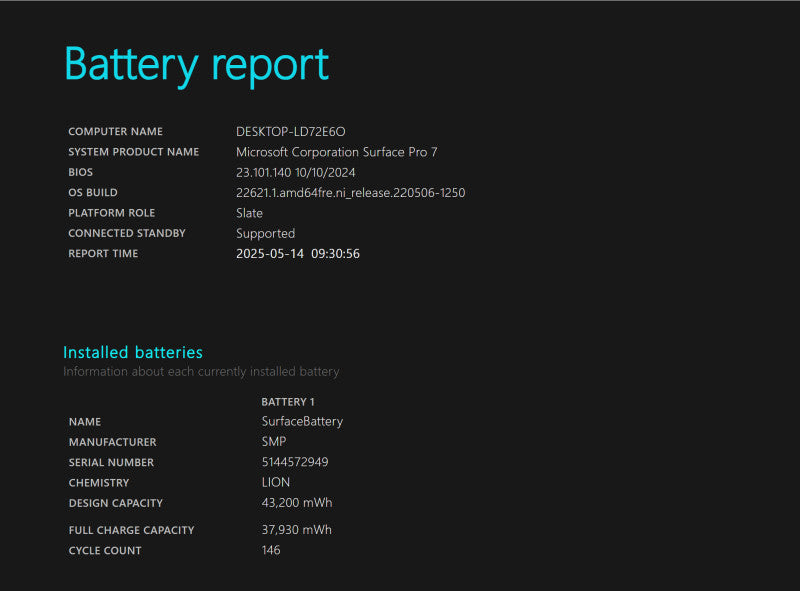
Task: Click the 'Installed batteries' section heading
Action: click(133, 352)
